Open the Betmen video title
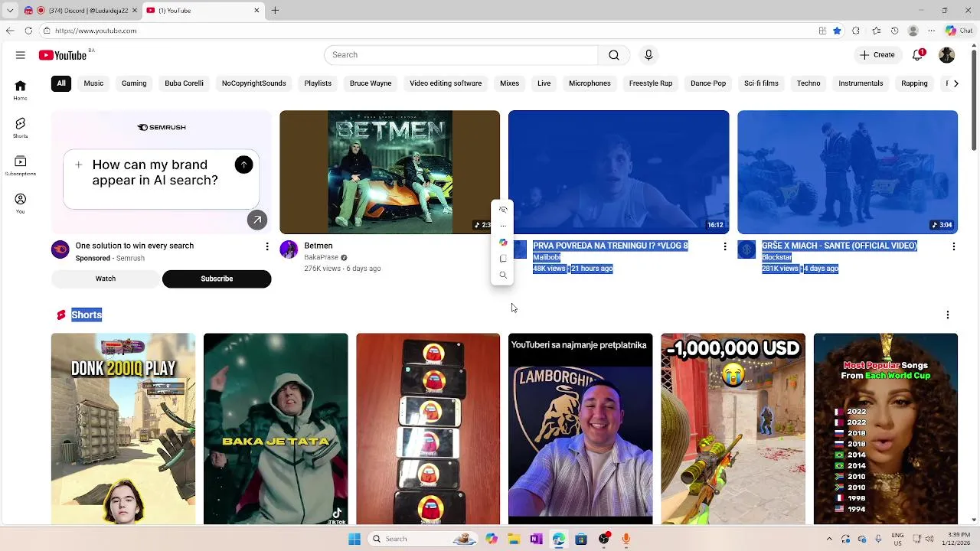Image resolution: width=980 pixels, height=551 pixels. [318, 246]
